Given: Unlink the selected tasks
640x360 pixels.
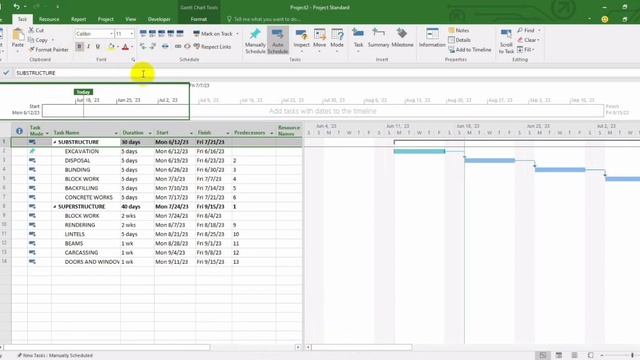Looking at the screenshot, I should 187,47.
